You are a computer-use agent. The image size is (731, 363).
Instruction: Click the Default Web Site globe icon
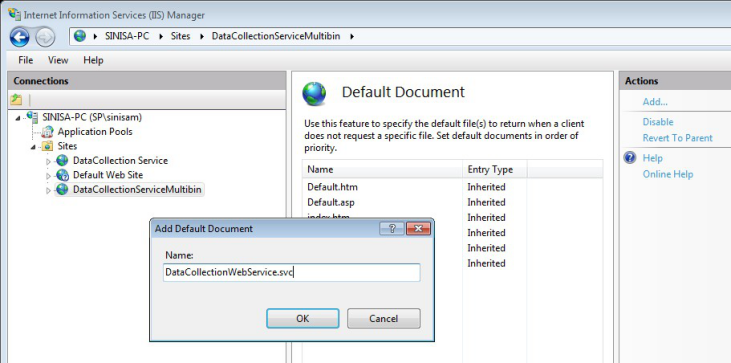click(x=62, y=175)
